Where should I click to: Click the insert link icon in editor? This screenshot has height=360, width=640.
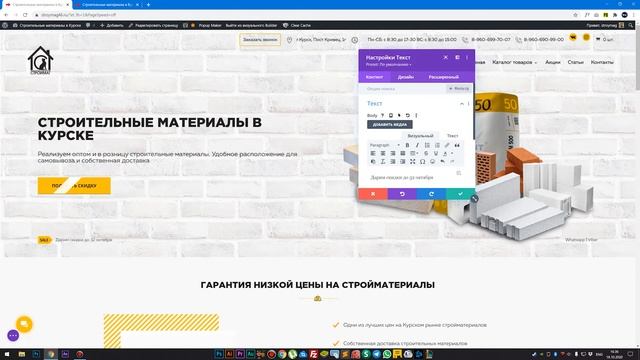pyautogui.click(x=447, y=145)
